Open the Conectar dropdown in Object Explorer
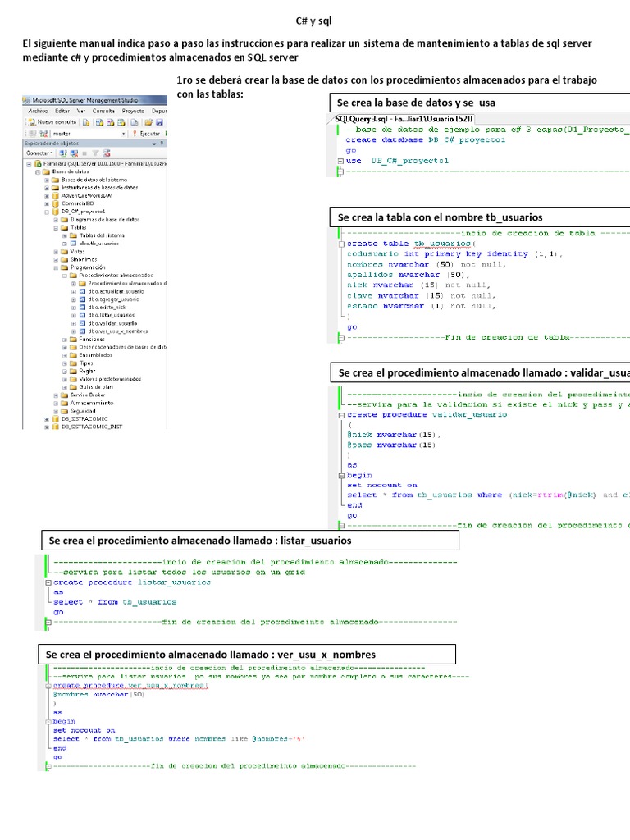Viewport: 630px width, 840px height. pos(39,153)
